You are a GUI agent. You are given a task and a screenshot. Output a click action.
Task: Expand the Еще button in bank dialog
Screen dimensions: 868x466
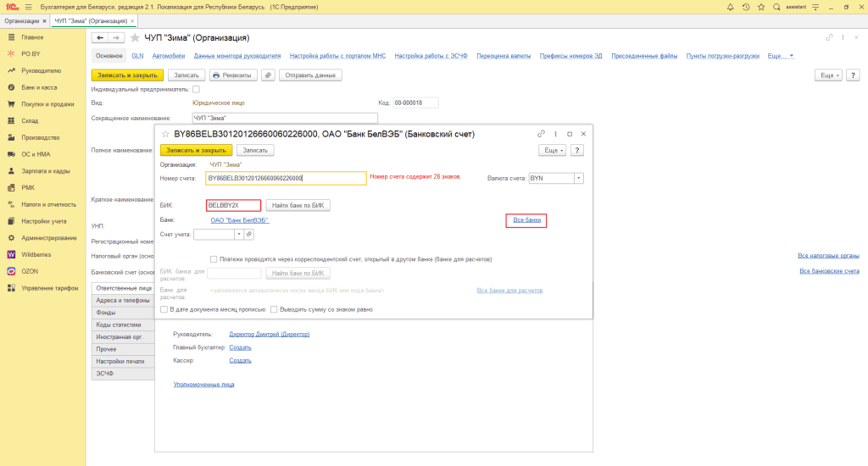click(552, 150)
